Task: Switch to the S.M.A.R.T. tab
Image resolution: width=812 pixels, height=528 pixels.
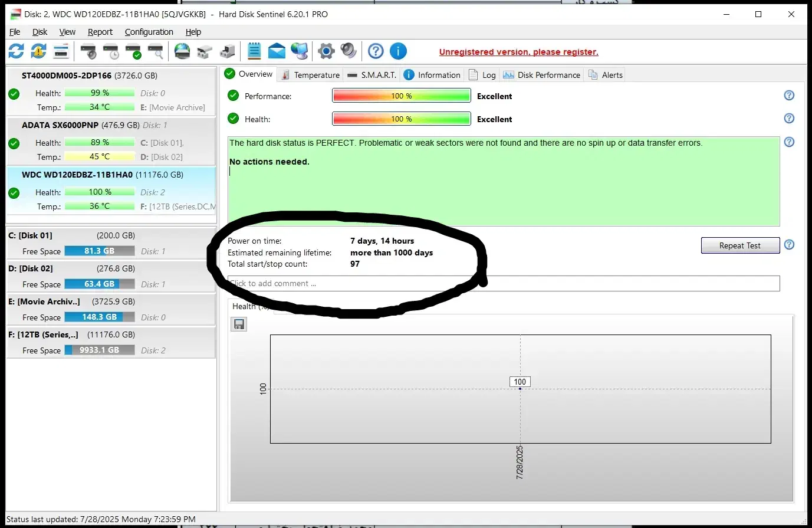Action: 372,75
